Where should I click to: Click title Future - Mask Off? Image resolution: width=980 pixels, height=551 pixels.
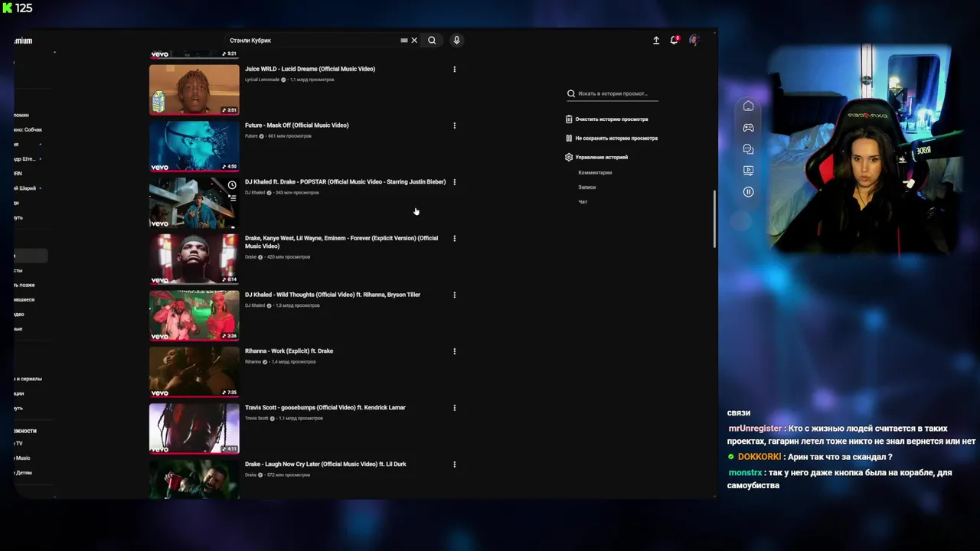(297, 126)
